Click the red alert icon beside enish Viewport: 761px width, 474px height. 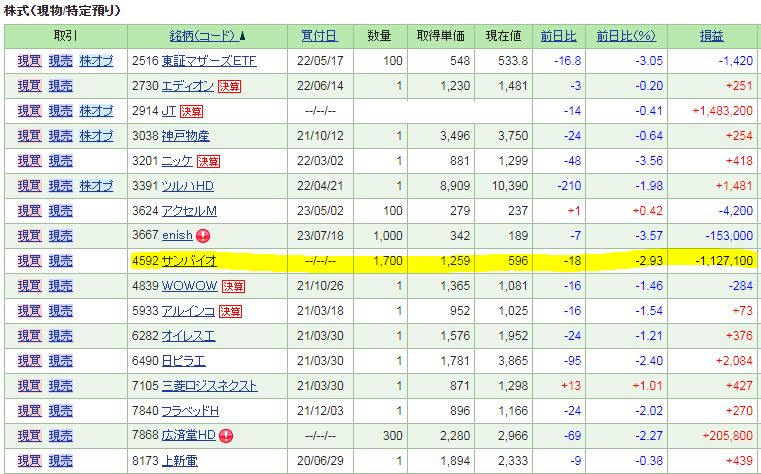pos(203,236)
